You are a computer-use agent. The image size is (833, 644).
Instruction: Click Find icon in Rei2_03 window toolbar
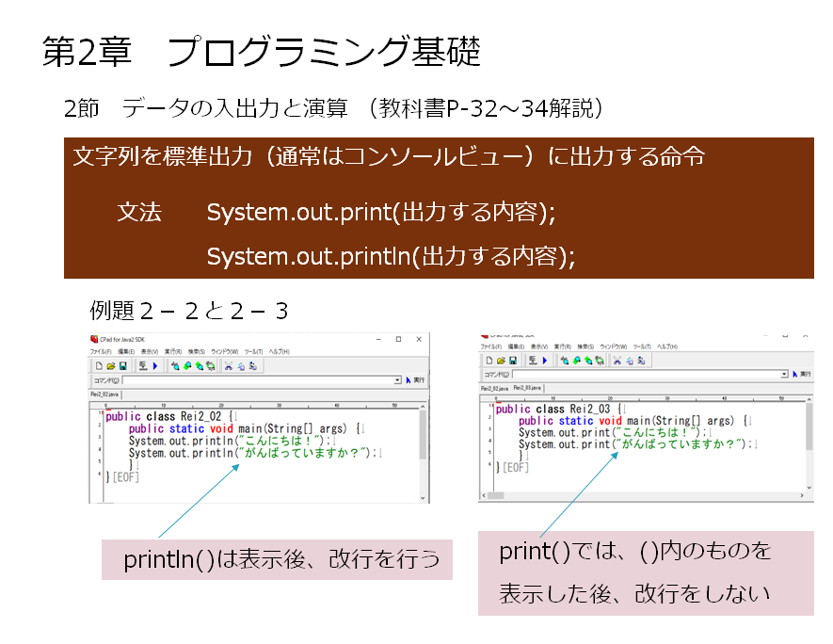(565, 361)
